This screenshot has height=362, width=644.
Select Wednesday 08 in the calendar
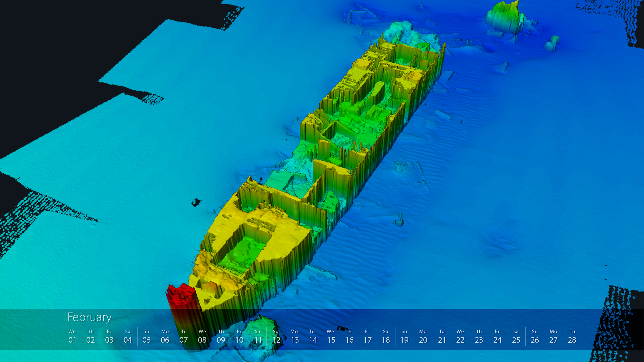202,336
